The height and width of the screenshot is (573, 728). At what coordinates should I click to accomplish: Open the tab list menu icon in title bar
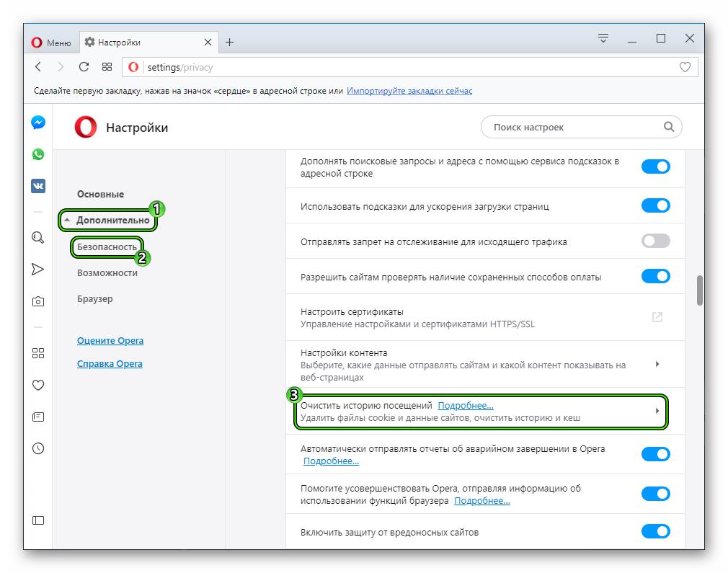tap(603, 38)
